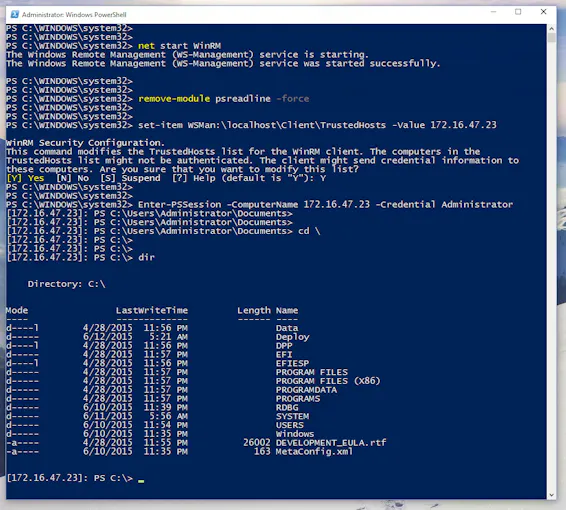Click the file length value '26002'
Screen dimensions: 566x510
click(x=257, y=443)
